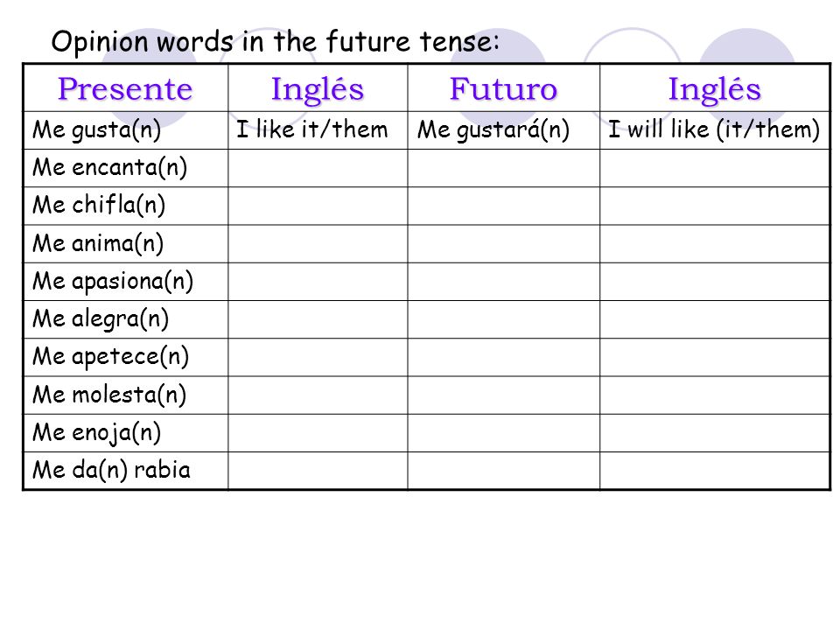Click the 'Me gustará(n)' cell
The height and width of the screenshot is (630, 840).
[x=504, y=130]
